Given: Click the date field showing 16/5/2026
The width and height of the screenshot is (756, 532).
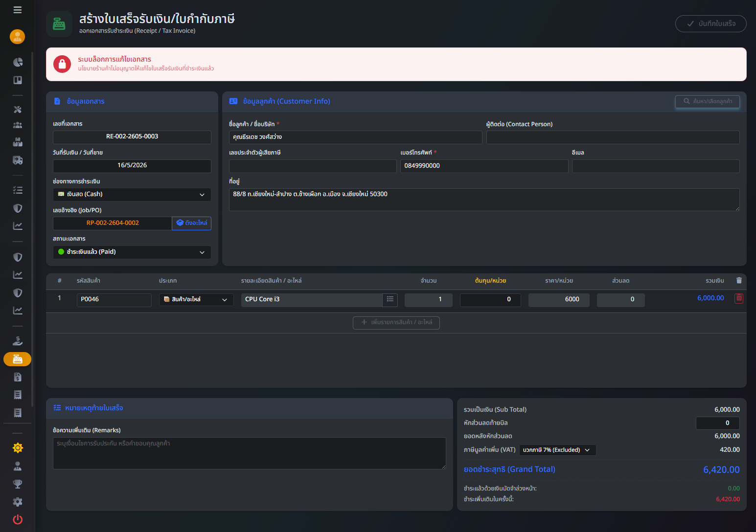Looking at the screenshot, I should (132, 166).
